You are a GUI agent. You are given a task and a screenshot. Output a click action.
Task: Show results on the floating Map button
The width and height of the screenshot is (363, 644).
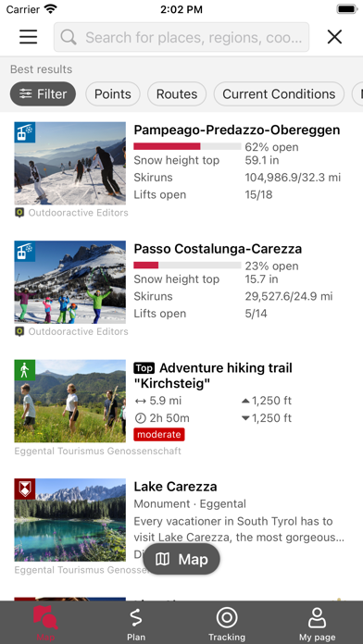(181, 559)
